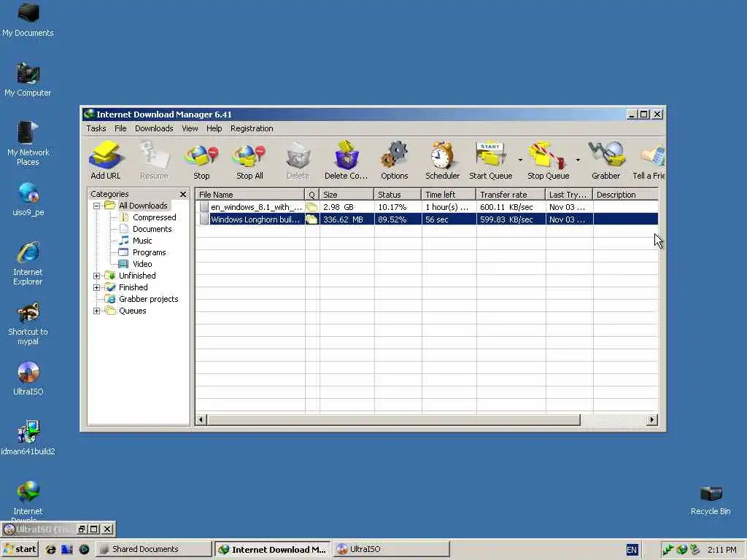Sort by the Time left column header
747x560 pixels.
coord(449,194)
